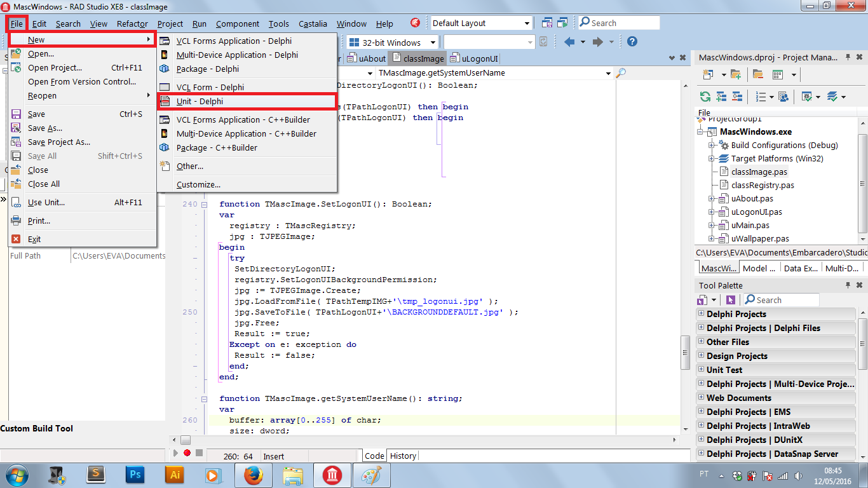Expand the Web Documents palette category
Viewport: 868px width, 488px height.
[x=702, y=398]
